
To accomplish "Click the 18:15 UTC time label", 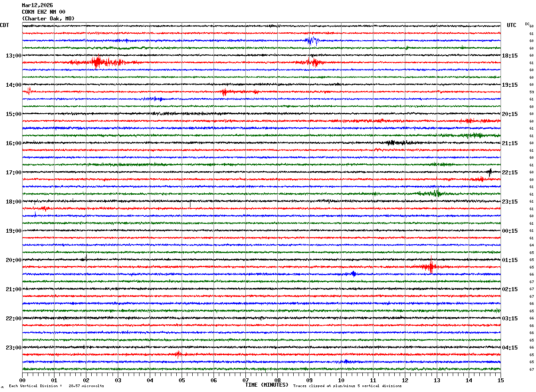I will pos(510,55).
